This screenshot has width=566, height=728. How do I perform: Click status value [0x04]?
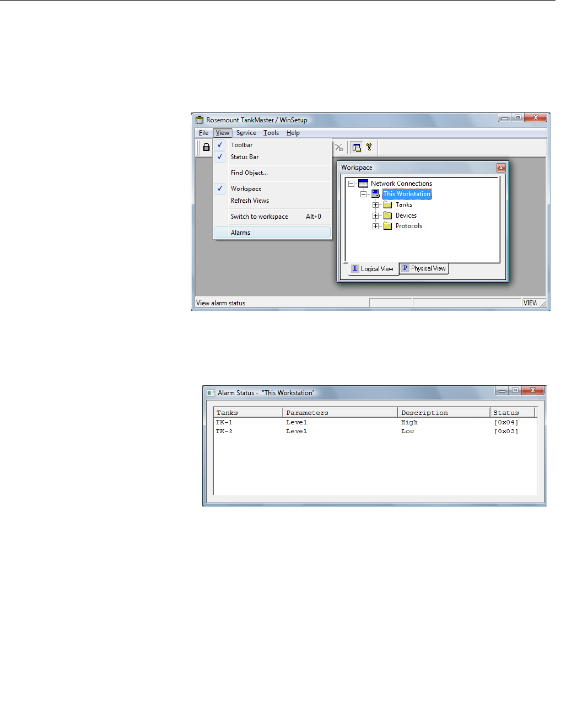pyautogui.click(x=506, y=422)
